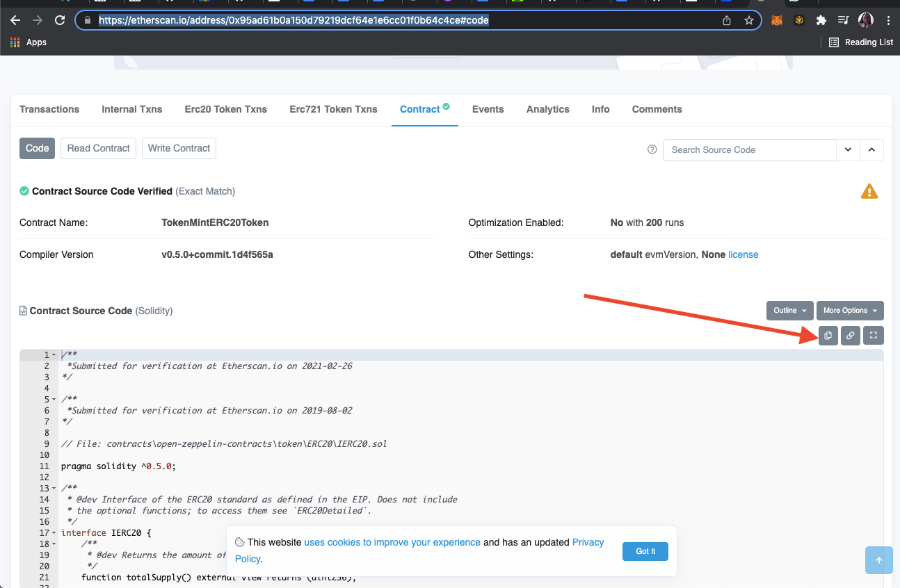900x588 pixels.
Task: Open the Outline dropdown
Action: 789,311
